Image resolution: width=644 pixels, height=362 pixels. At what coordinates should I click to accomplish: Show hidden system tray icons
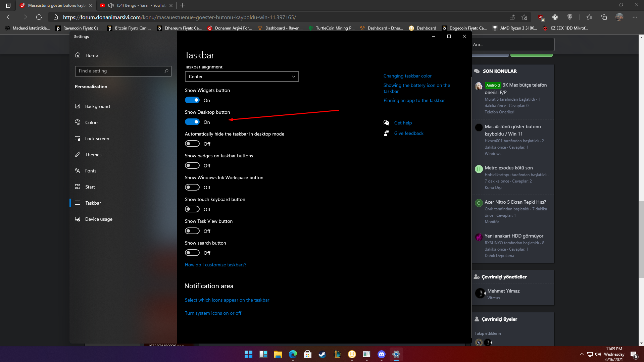click(x=582, y=354)
